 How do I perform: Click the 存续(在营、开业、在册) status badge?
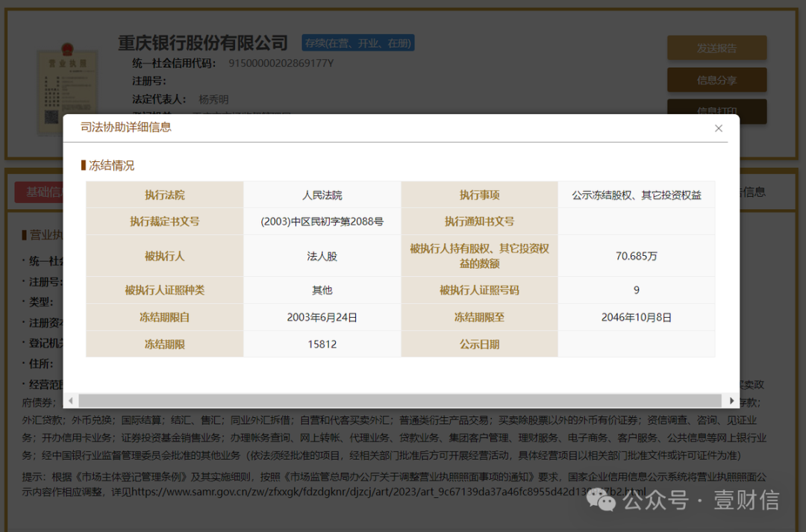tap(357, 43)
